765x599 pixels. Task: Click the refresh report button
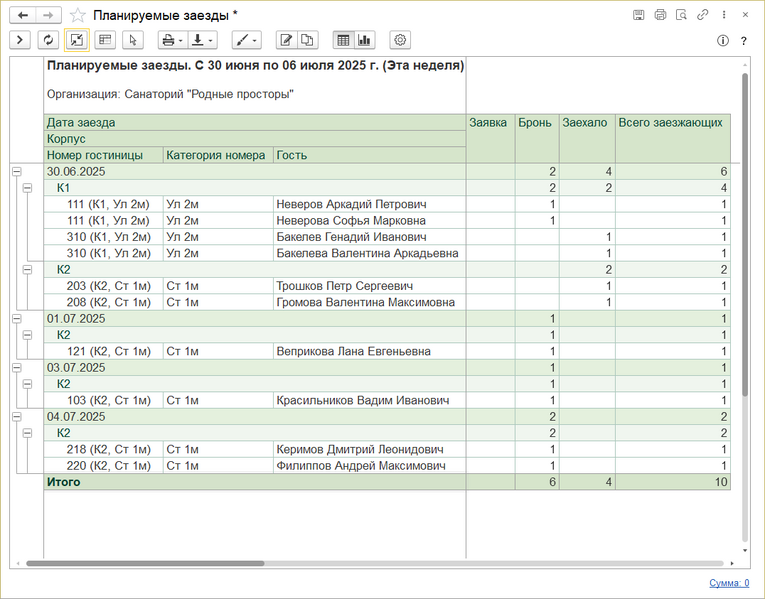(x=47, y=40)
